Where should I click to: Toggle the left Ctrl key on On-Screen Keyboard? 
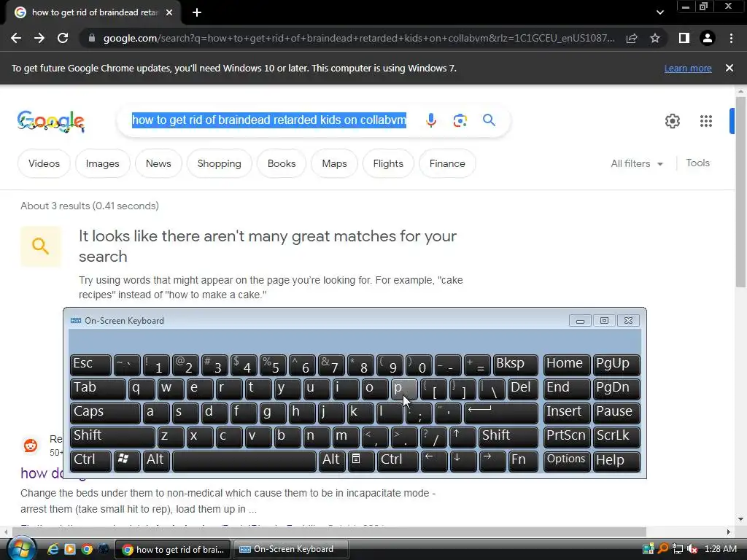click(x=90, y=461)
